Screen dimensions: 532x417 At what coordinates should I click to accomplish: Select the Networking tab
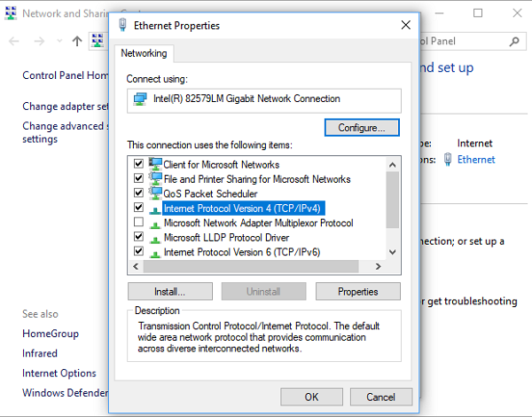[145, 53]
